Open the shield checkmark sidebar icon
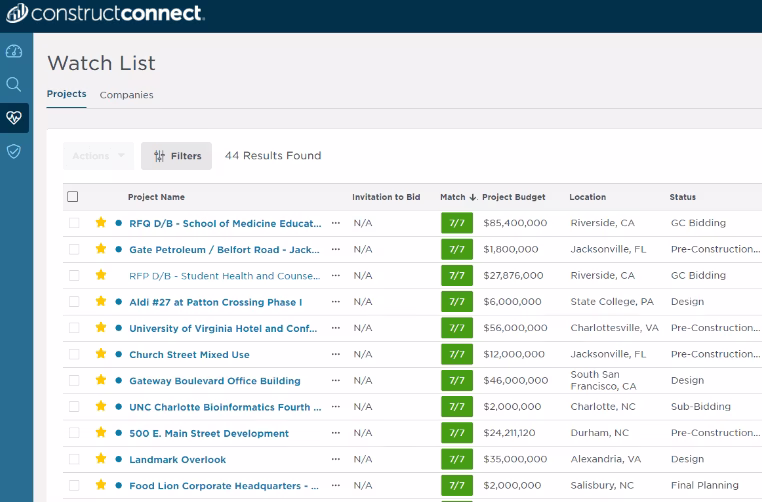 click(x=14, y=151)
